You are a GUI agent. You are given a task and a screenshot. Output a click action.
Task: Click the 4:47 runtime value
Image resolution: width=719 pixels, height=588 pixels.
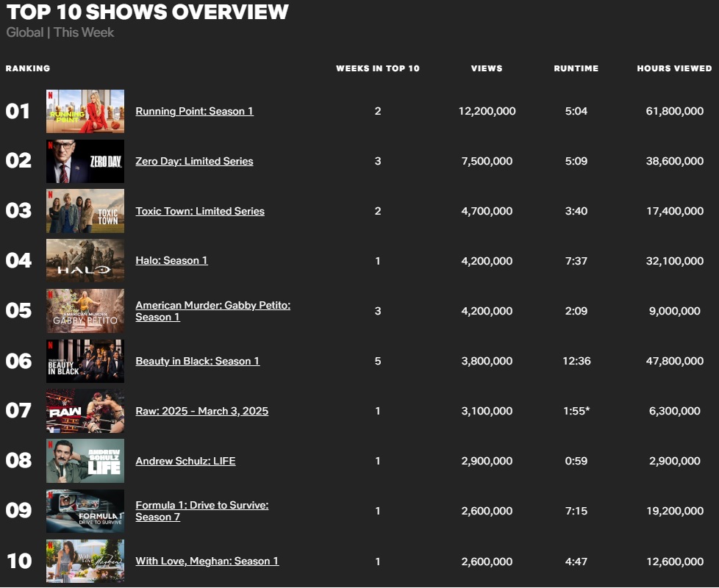click(x=576, y=562)
